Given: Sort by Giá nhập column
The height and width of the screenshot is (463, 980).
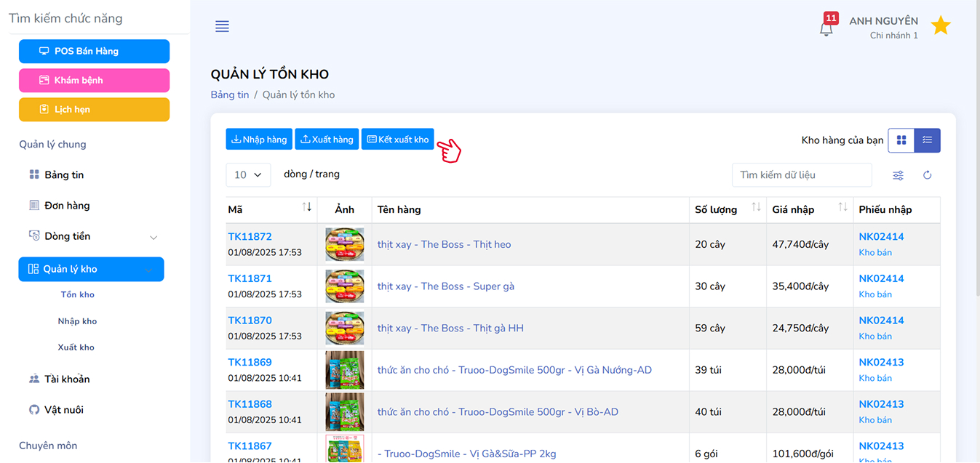Looking at the screenshot, I should pyautogui.click(x=842, y=208).
